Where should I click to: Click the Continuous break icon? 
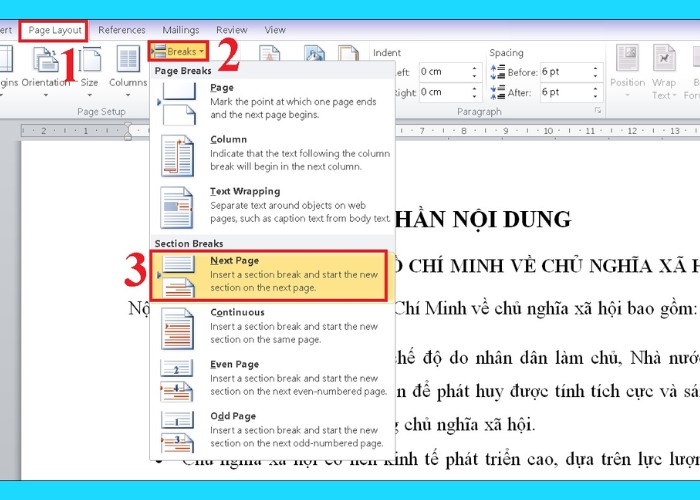(x=177, y=328)
